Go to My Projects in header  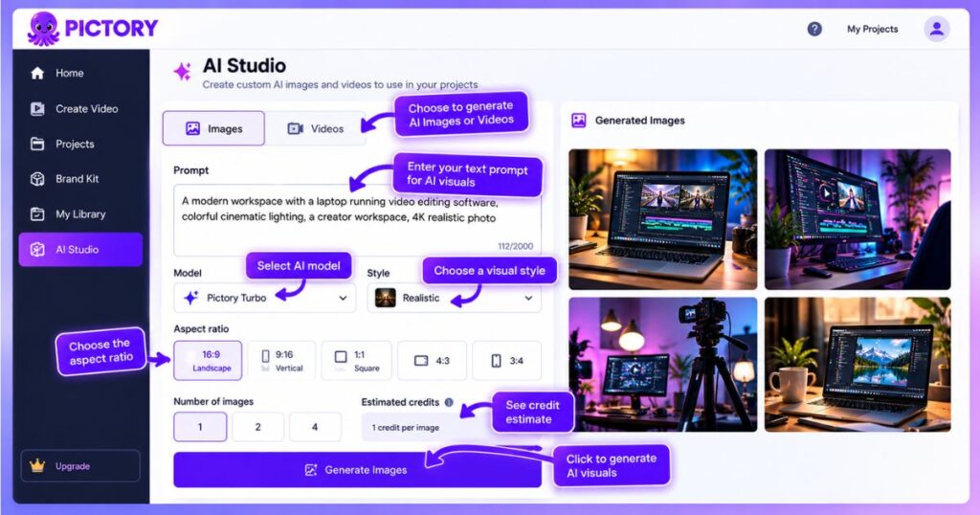coord(872,29)
